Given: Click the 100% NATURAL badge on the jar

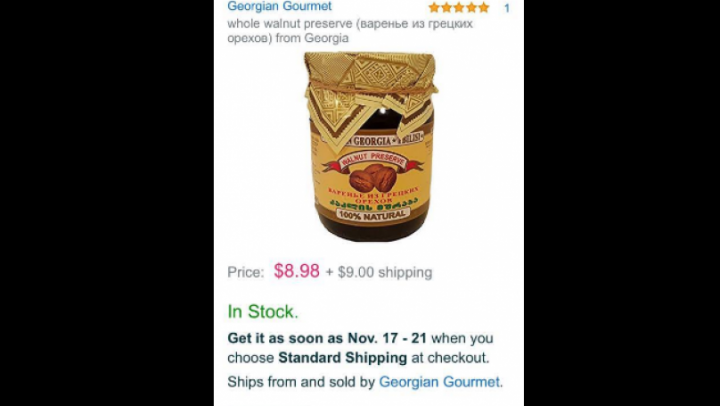Looking at the screenshot, I should (x=372, y=214).
